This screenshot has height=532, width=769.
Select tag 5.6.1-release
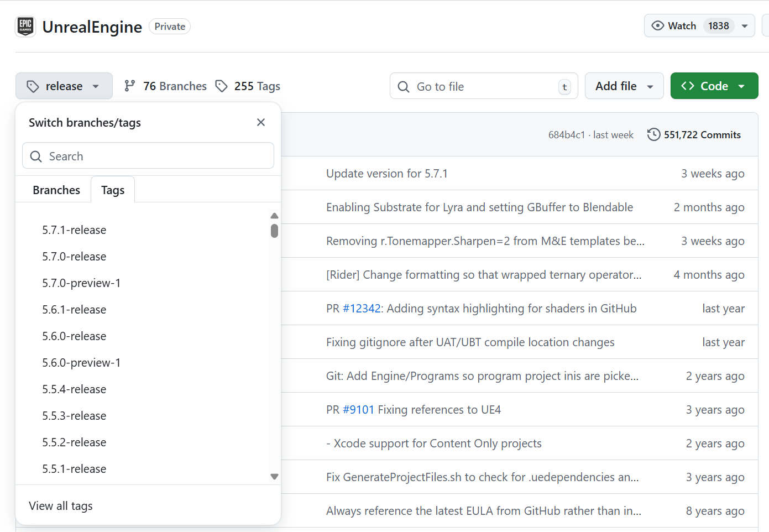(x=74, y=310)
